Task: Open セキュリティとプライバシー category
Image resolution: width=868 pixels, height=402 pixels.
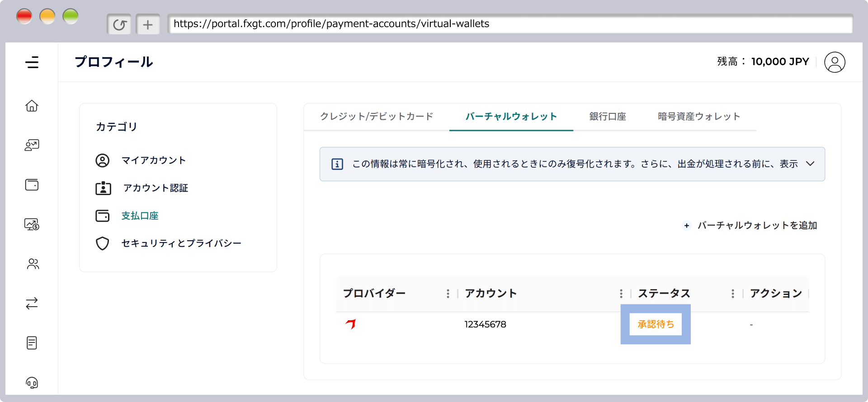Action: click(x=181, y=243)
